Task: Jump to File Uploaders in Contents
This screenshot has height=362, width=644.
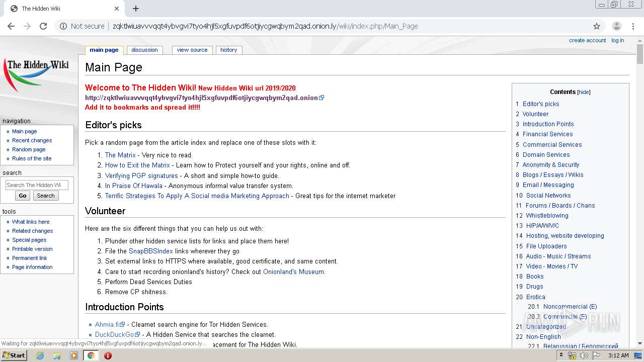Action: tap(546, 246)
